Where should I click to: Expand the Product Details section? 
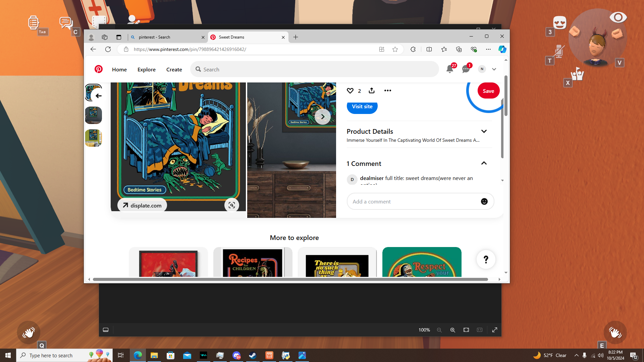[484, 131]
